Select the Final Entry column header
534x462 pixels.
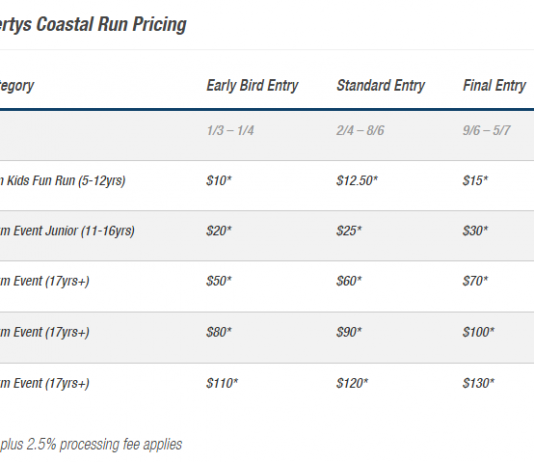click(x=494, y=85)
